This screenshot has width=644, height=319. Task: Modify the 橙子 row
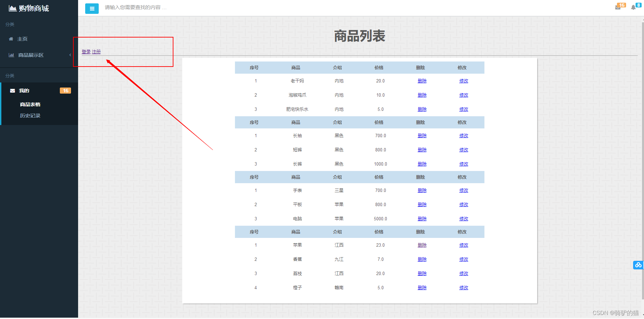coord(463,288)
